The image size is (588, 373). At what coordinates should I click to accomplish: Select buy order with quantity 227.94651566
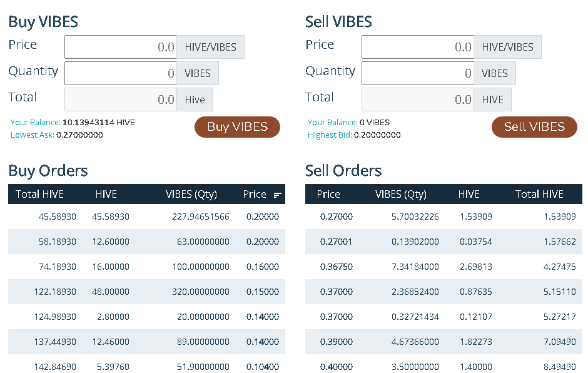[146, 217]
